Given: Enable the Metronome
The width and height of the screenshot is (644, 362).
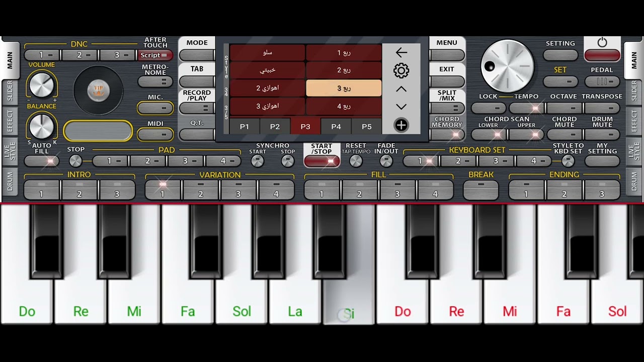Looking at the screenshot, I should pyautogui.click(x=155, y=81).
